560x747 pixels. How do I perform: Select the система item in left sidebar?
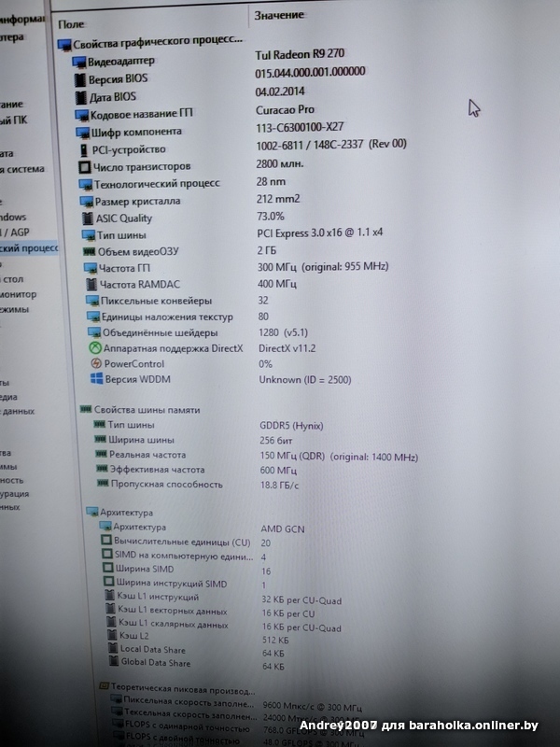coord(22,169)
